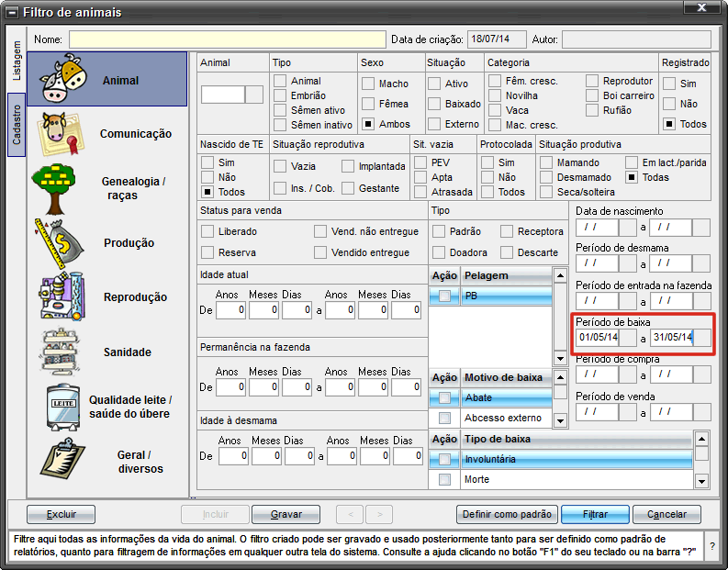Viewport: 728px width, 570px height.
Task: Open calendar for Período de baixa start
Action: click(628, 338)
